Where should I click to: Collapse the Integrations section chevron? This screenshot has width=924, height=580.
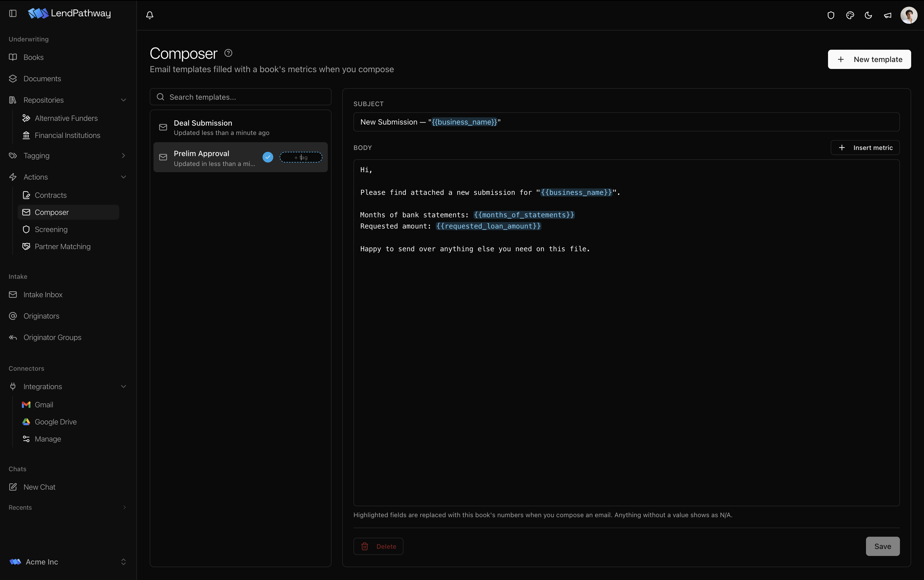[124, 387]
